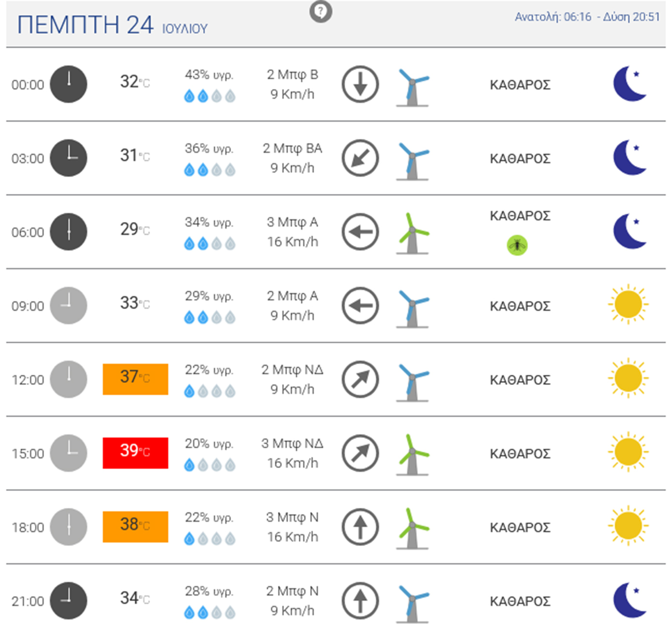
Task: Click the ΚΑΘΑΡΟΣ label at 15:00
Action: click(x=520, y=454)
